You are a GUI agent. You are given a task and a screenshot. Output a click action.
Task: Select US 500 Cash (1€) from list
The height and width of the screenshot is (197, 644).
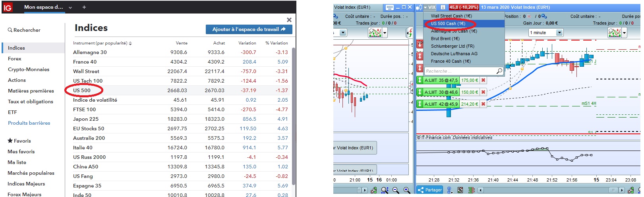tap(464, 23)
